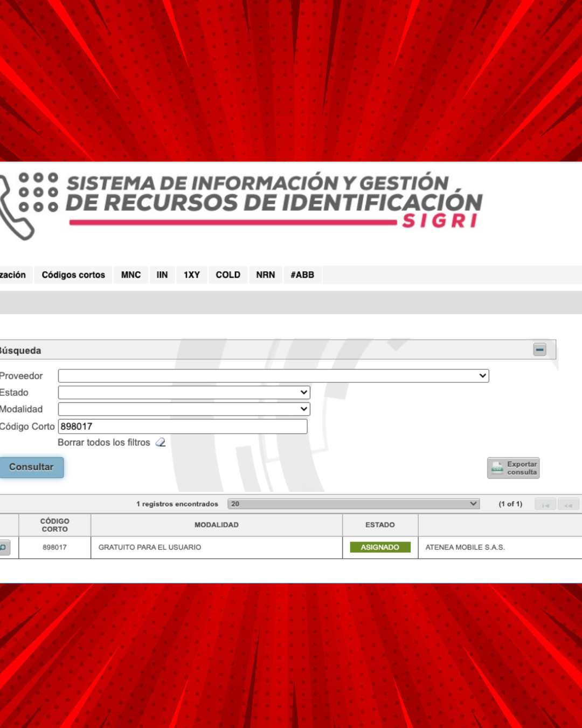
Task: Sort by the MODALIDAD column header
Action: point(217,525)
